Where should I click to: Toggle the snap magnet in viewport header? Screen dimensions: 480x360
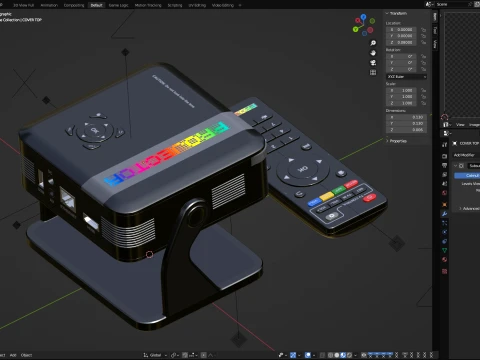tap(185, 355)
